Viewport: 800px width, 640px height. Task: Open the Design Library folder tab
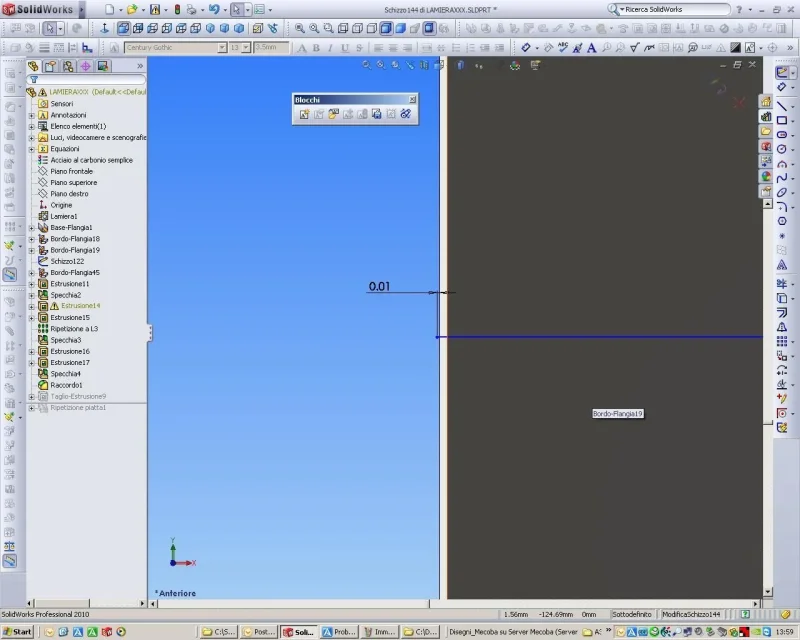coord(766,131)
